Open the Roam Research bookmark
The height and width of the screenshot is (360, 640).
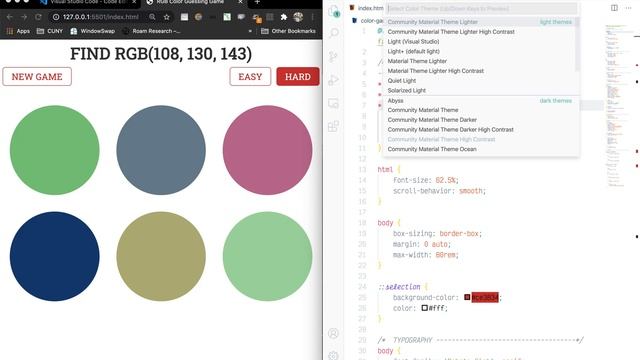pos(151,31)
